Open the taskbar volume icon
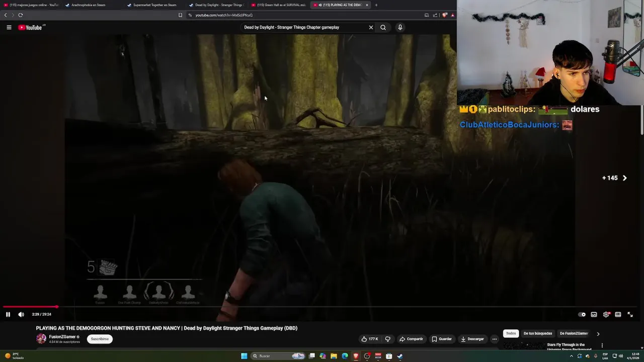The image size is (644, 362). tap(621, 356)
